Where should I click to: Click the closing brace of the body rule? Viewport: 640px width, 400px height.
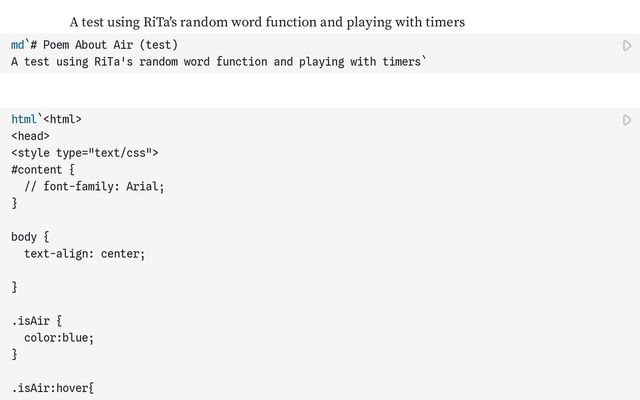(x=14, y=287)
